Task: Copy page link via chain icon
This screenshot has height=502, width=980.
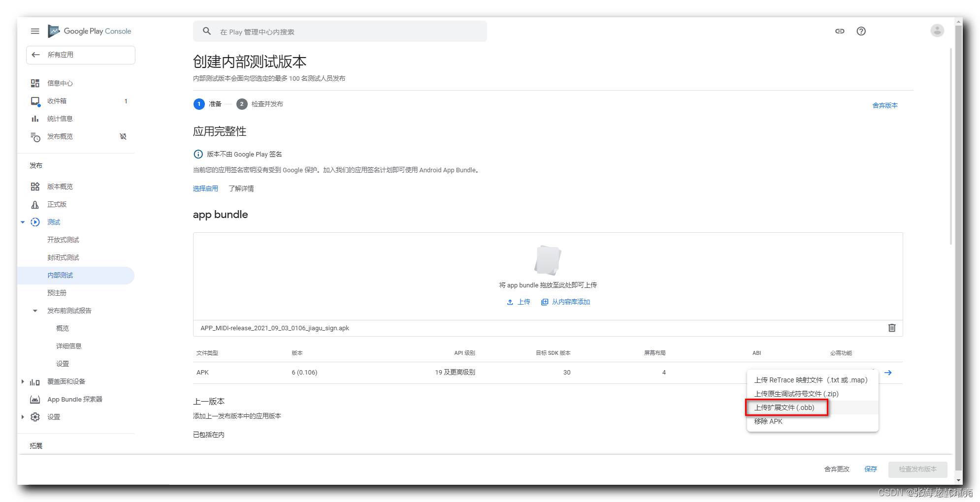Action: click(x=840, y=31)
